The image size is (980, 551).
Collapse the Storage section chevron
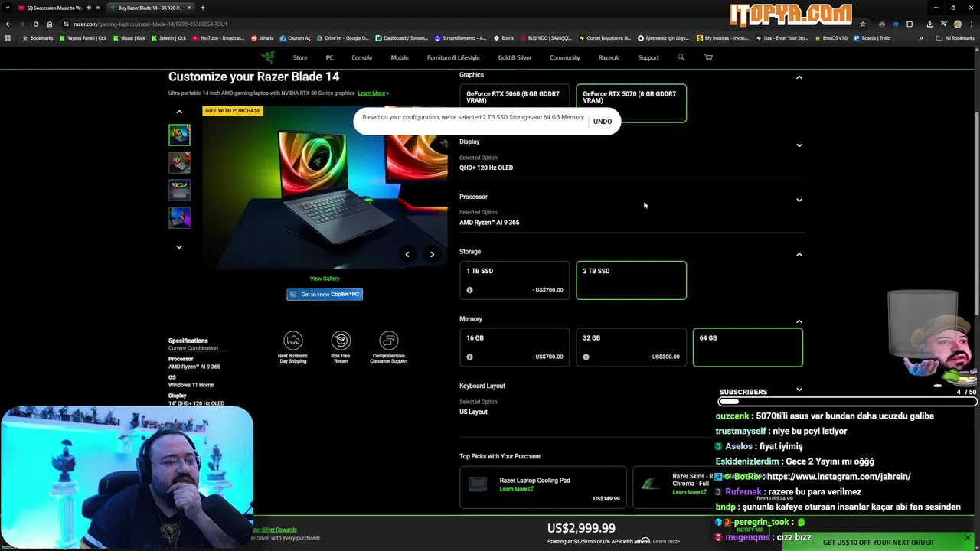(x=799, y=254)
